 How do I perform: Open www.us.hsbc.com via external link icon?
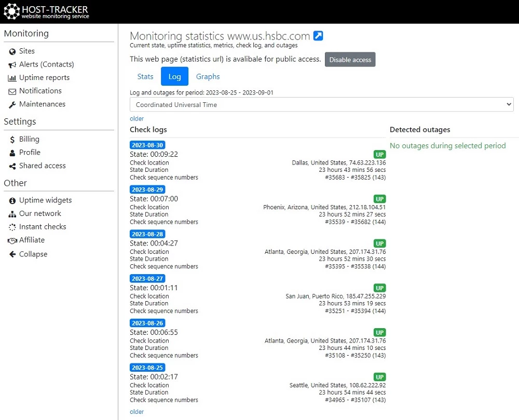(x=318, y=36)
